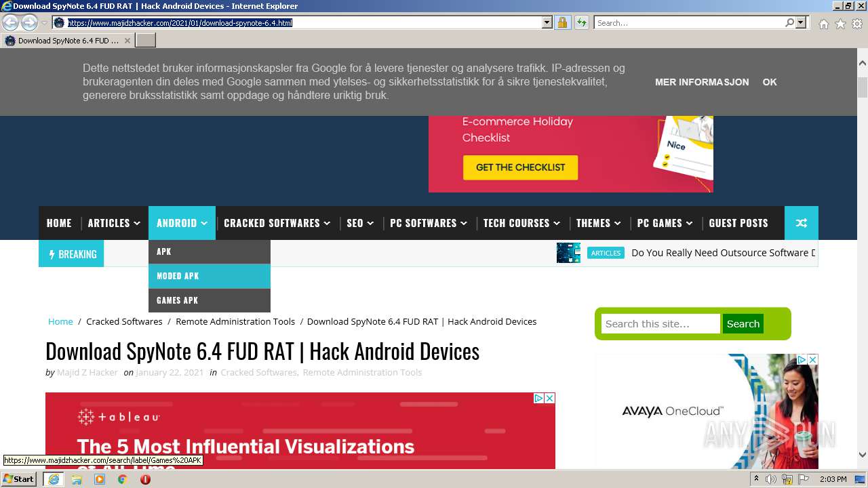
Task: Click the Action Center flag tray icon
Action: click(804, 479)
